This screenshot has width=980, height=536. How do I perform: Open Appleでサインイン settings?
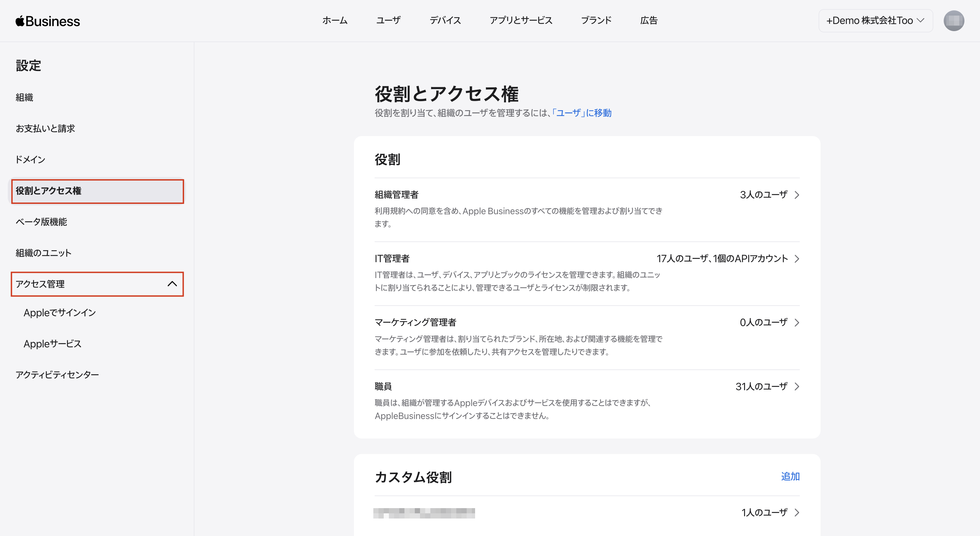click(x=60, y=313)
